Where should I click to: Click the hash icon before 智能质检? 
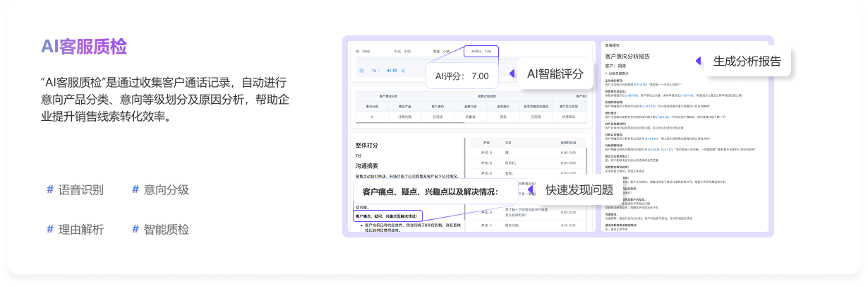pos(135,229)
